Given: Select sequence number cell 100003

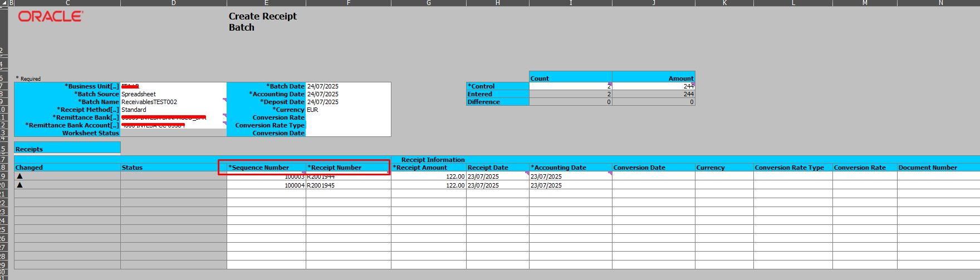Looking at the screenshot, I should coord(266,176).
